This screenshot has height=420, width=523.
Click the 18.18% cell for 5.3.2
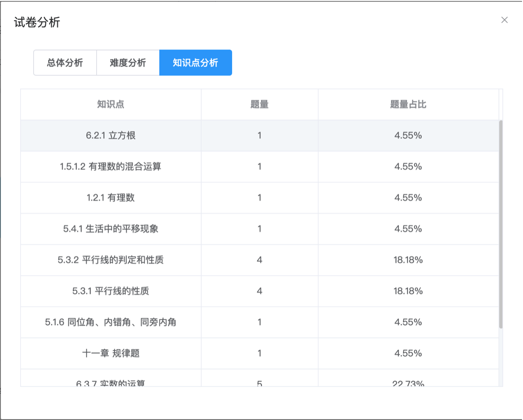pyautogui.click(x=408, y=260)
